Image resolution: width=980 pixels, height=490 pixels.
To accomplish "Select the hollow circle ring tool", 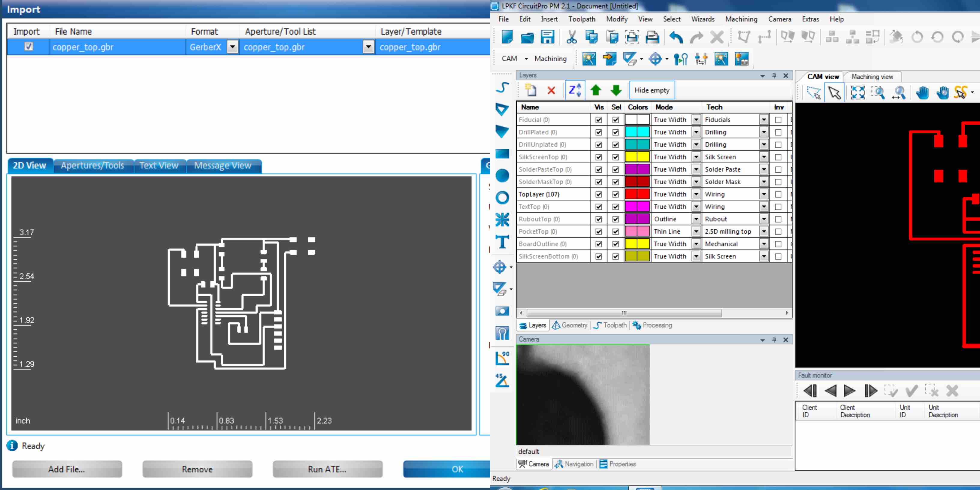I will (x=503, y=198).
